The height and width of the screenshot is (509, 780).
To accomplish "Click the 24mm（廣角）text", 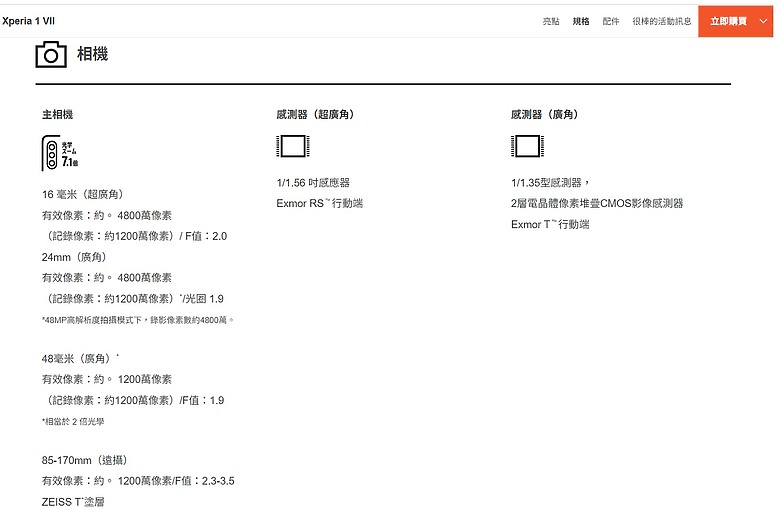I will tap(75, 257).
